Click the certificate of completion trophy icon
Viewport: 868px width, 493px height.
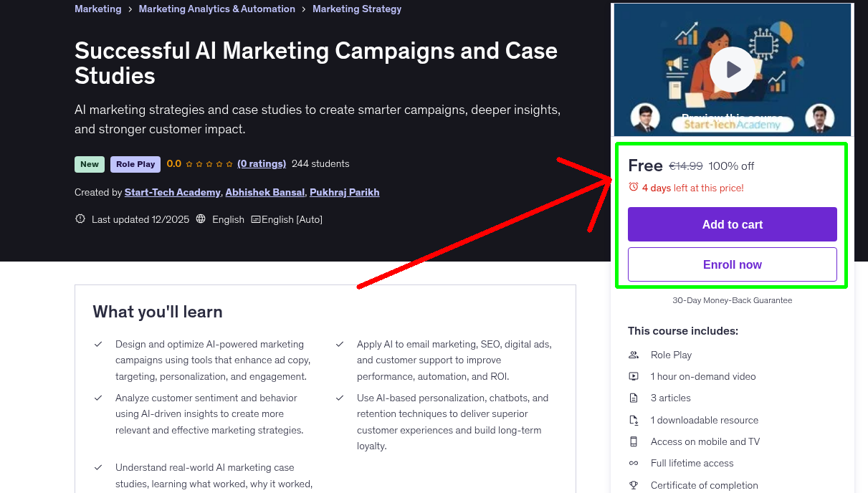pyautogui.click(x=634, y=485)
